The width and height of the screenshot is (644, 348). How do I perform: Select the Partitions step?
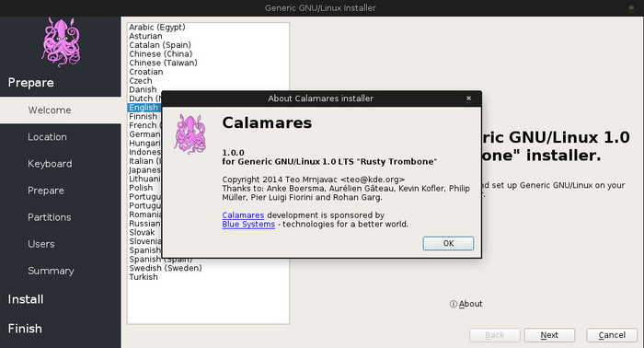pos(50,217)
